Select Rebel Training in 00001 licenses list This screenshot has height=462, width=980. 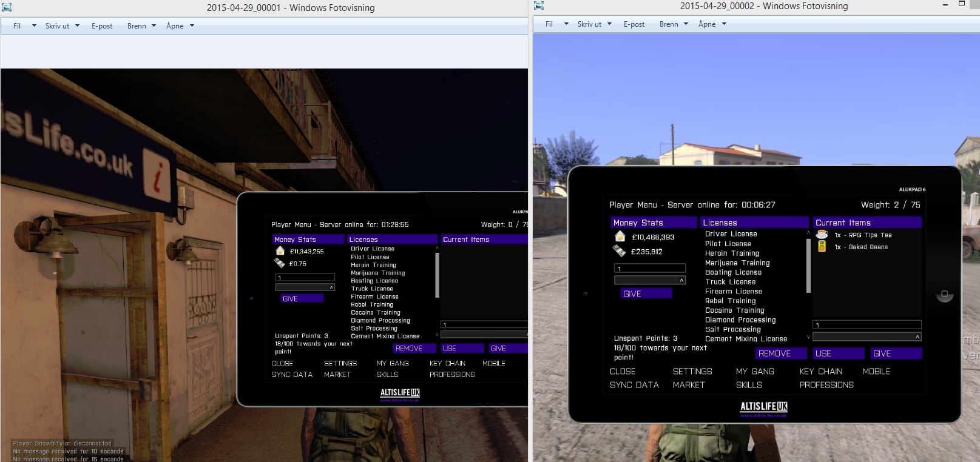click(x=371, y=304)
